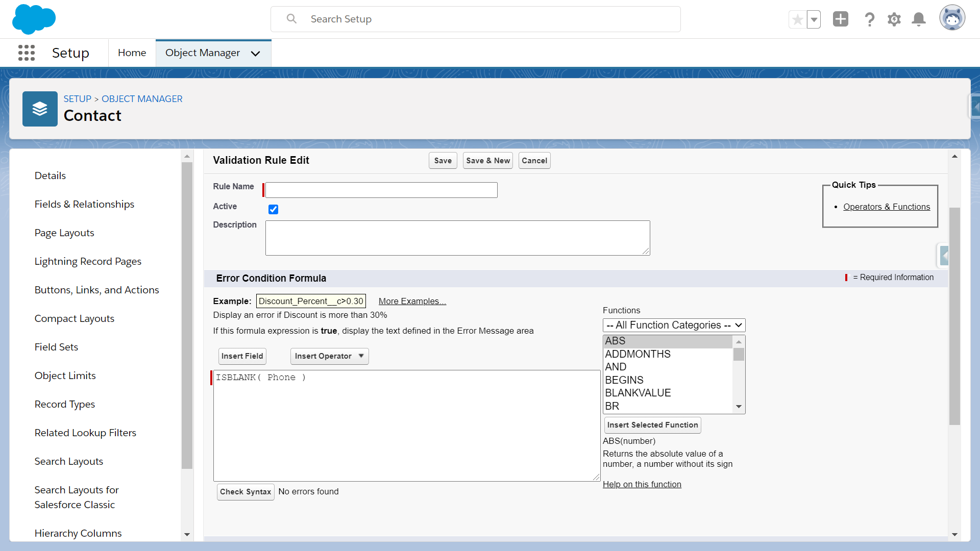
Task: Select ABS in the functions list
Action: tap(668, 341)
